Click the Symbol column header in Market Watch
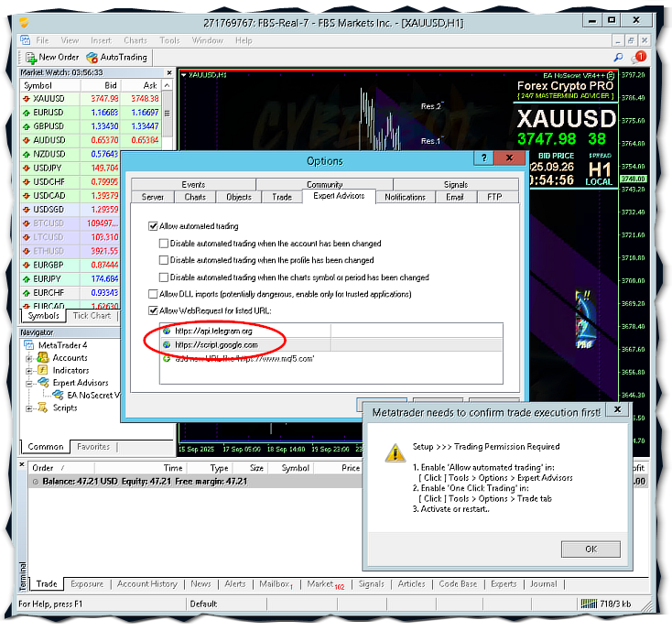 (x=50, y=86)
